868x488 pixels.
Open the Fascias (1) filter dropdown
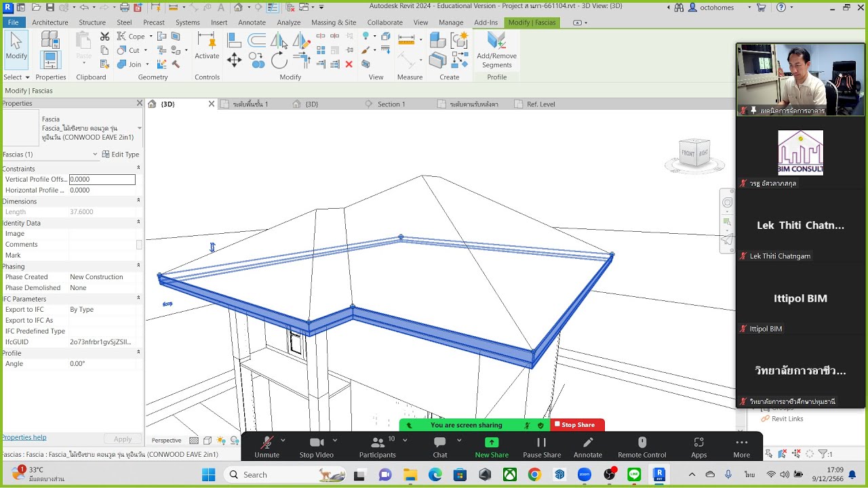click(x=95, y=155)
